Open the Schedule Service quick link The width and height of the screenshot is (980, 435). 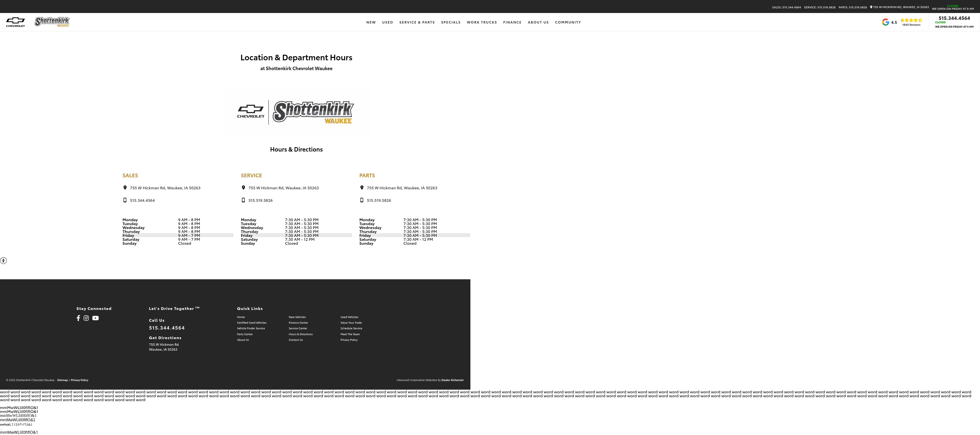coord(351,328)
